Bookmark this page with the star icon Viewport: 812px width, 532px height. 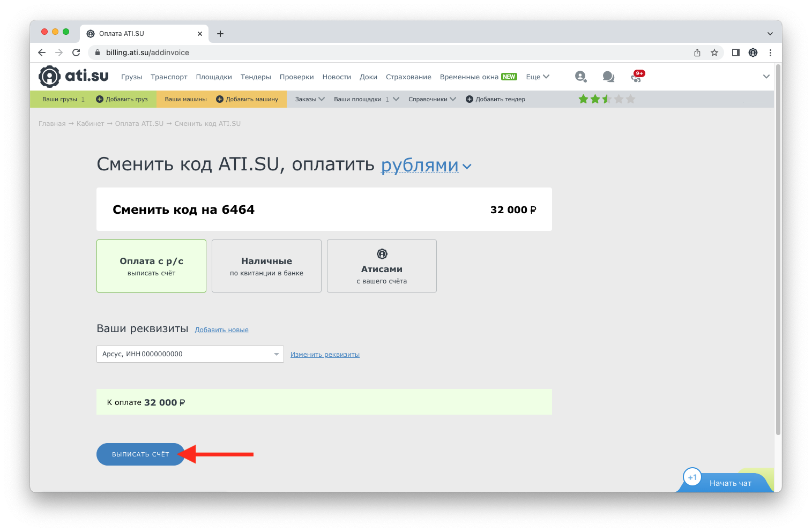click(714, 53)
